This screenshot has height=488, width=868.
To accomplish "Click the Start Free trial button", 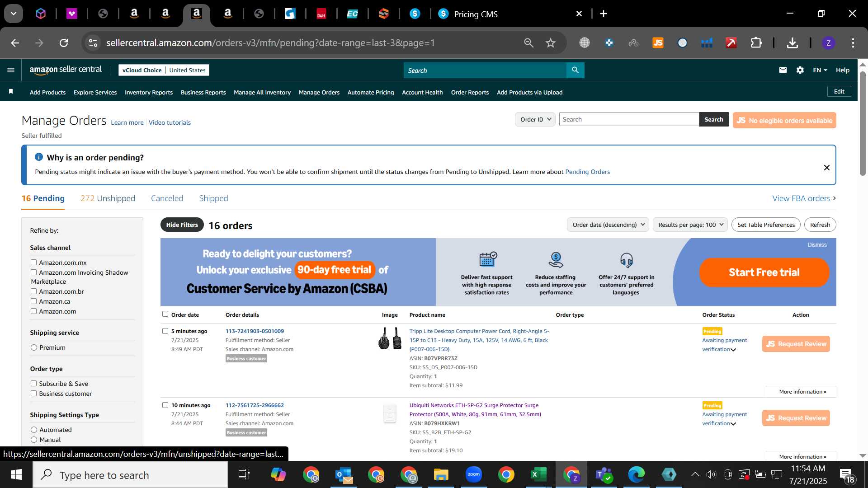I will [764, 272].
